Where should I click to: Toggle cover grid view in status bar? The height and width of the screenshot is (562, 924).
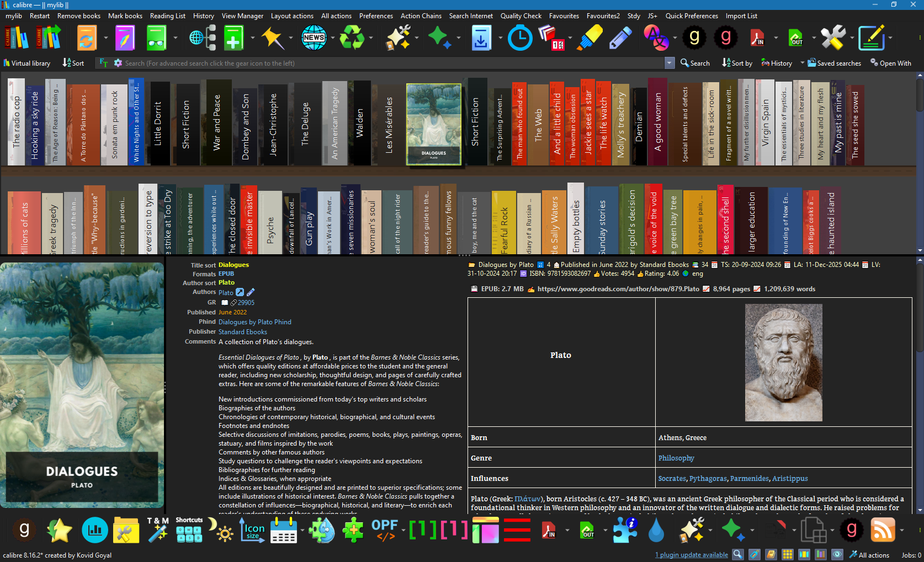[x=788, y=554]
